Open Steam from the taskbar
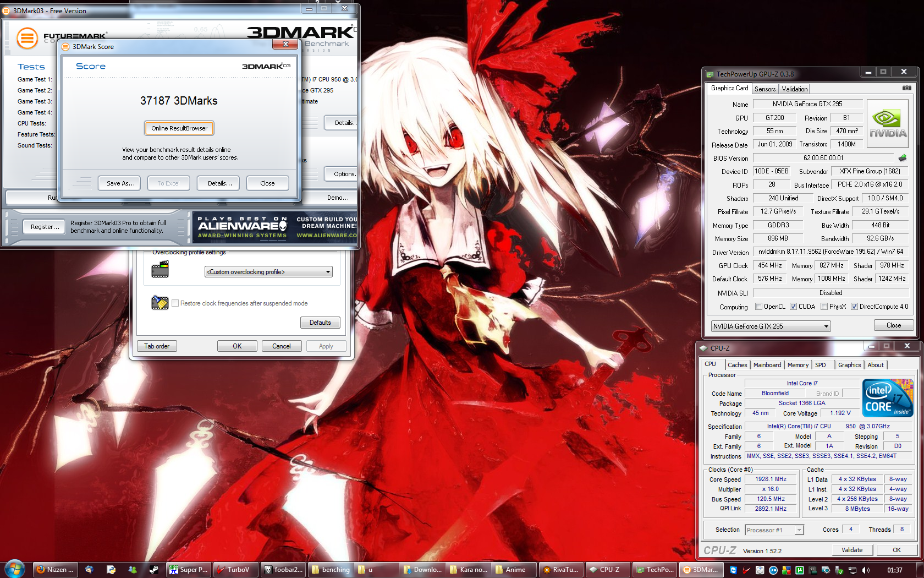Image resolution: width=924 pixels, height=578 pixels. 154,570
